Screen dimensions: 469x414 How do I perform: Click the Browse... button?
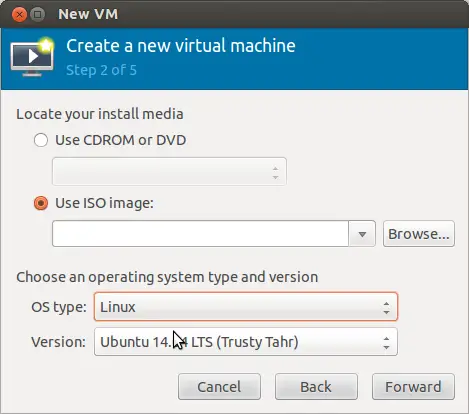419,234
